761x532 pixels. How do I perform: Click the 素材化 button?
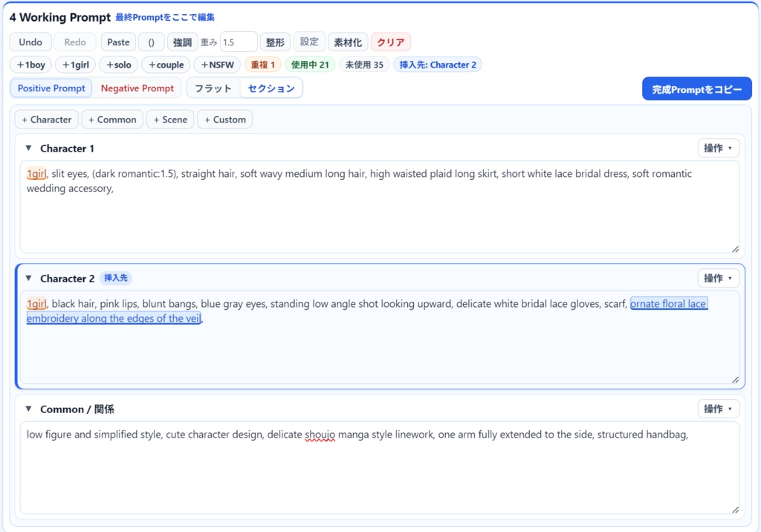tap(348, 42)
